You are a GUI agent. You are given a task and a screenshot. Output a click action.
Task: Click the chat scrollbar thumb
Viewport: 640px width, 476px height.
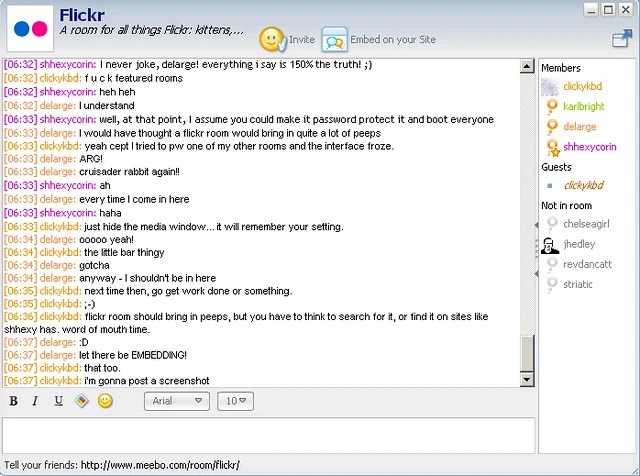(527, 353)
